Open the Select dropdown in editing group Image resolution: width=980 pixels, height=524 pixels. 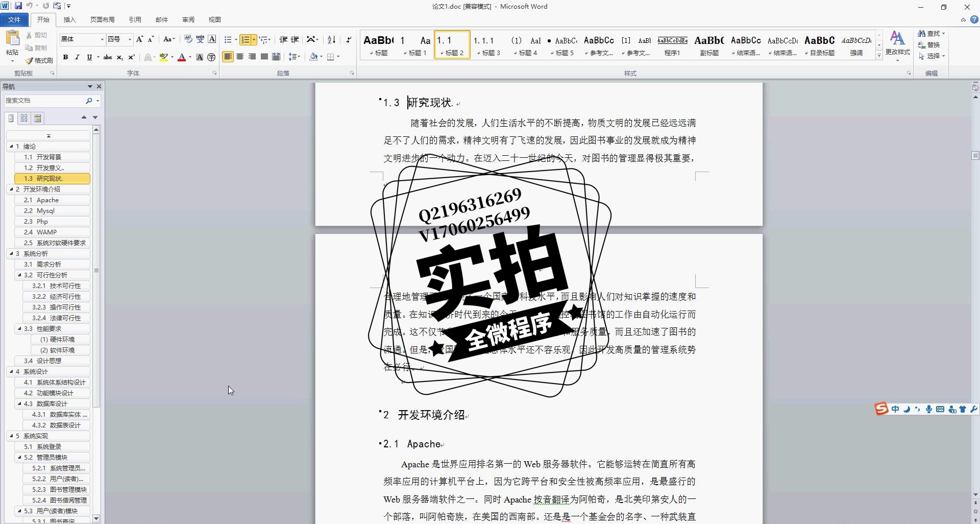pyautogui.click(x=932, y=56)
